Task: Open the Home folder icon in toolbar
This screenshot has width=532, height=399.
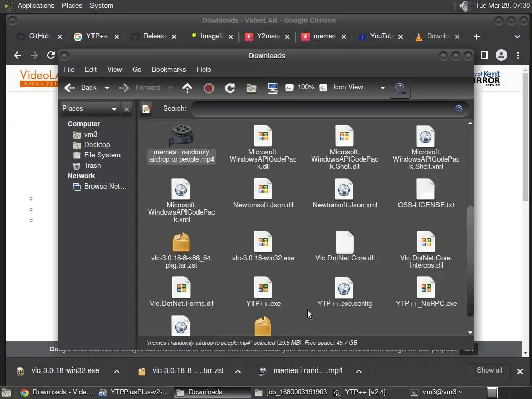Action: point(251,88)
